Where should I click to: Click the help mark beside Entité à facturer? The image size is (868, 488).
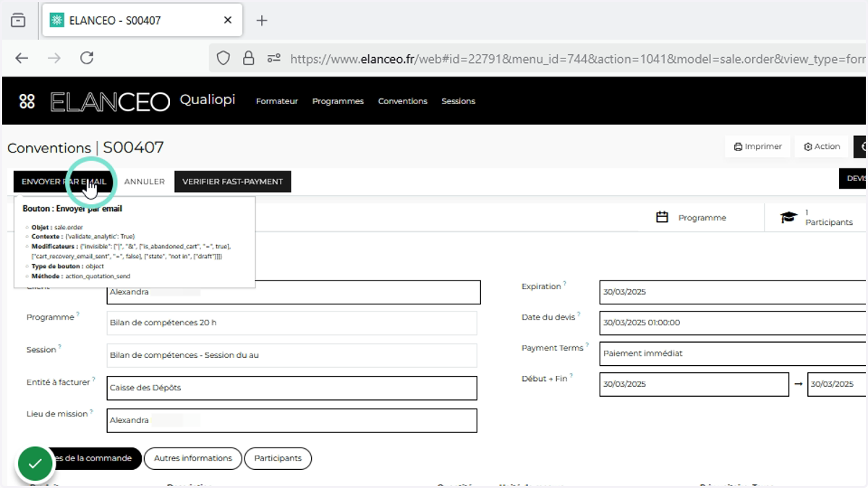click(94, 380)
